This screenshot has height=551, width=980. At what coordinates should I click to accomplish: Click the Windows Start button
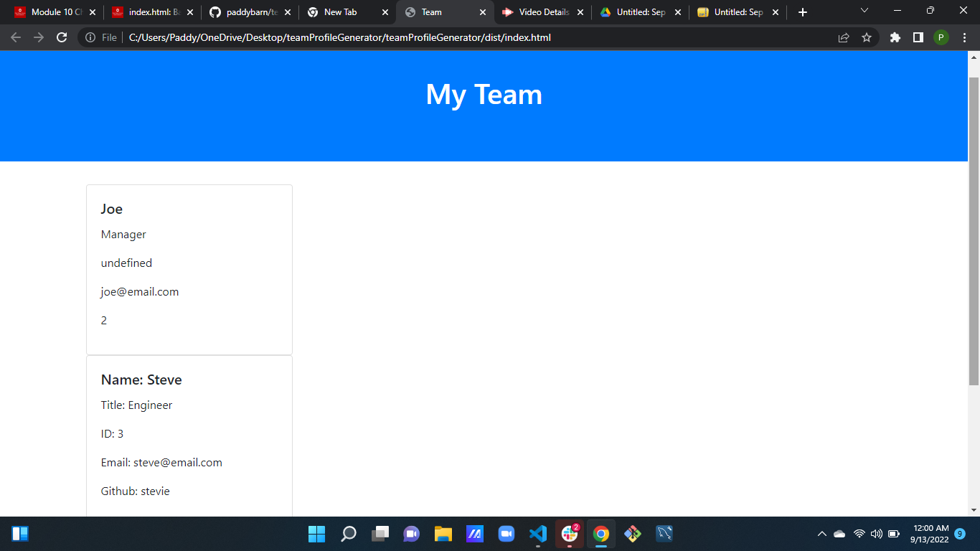coord(316,533)
